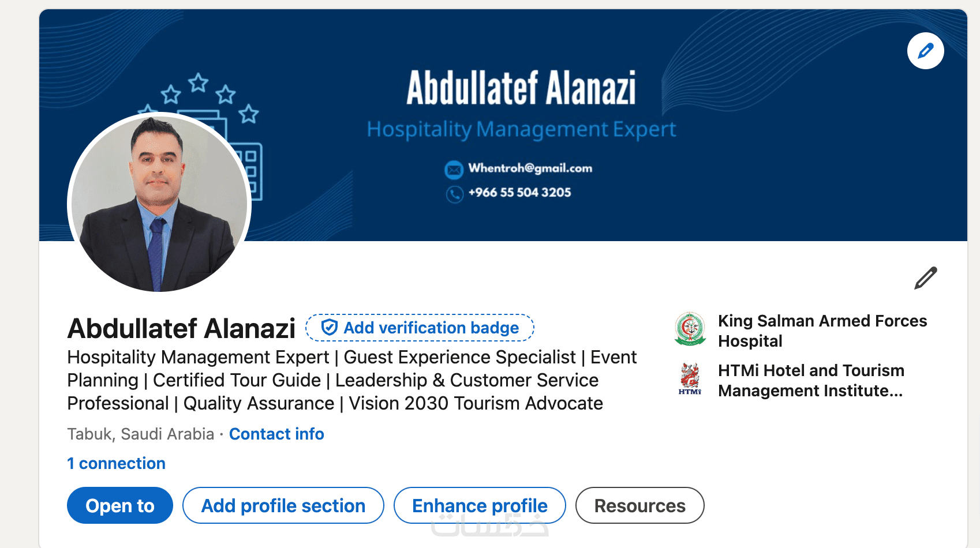Screen dimensions: 980x548
Task: Click the HTMi institute logo
Action: (x=690, y=379)
